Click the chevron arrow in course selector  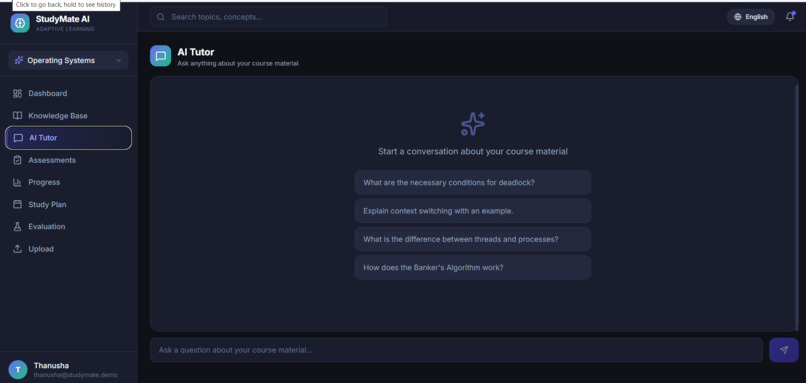[x=119, y=61]
